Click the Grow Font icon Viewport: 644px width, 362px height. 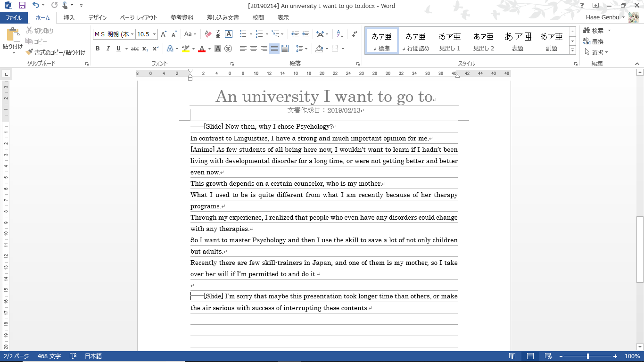(x=164, y=34)
